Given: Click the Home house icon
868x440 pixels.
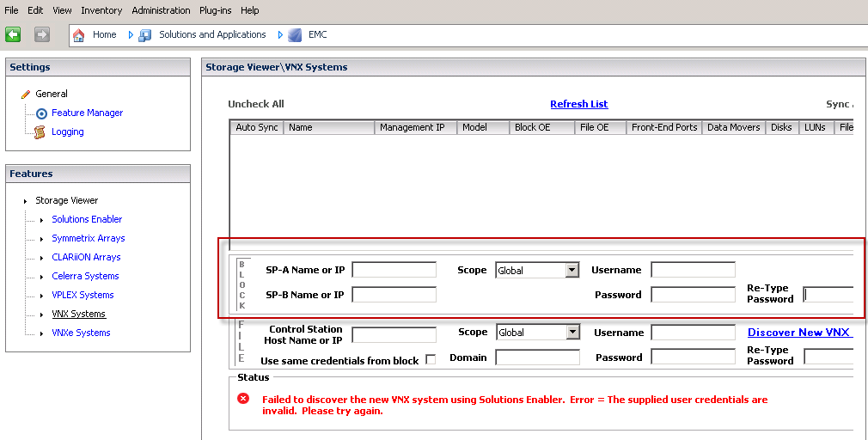Looking at the screenshot, I should 78,35.
